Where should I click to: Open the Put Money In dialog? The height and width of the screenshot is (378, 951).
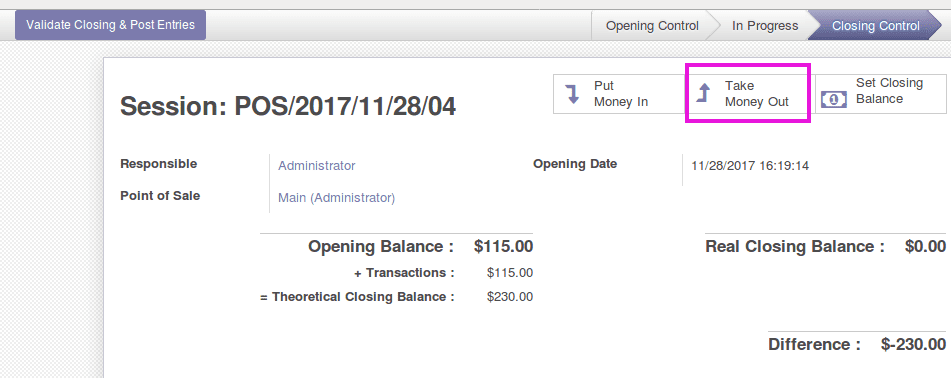[x=619, y=94]
